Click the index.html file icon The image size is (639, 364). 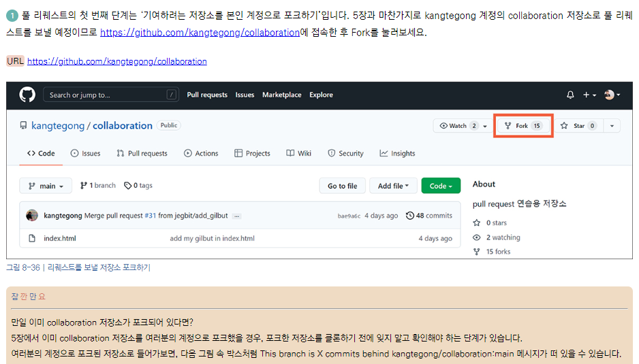click(32, 238)
